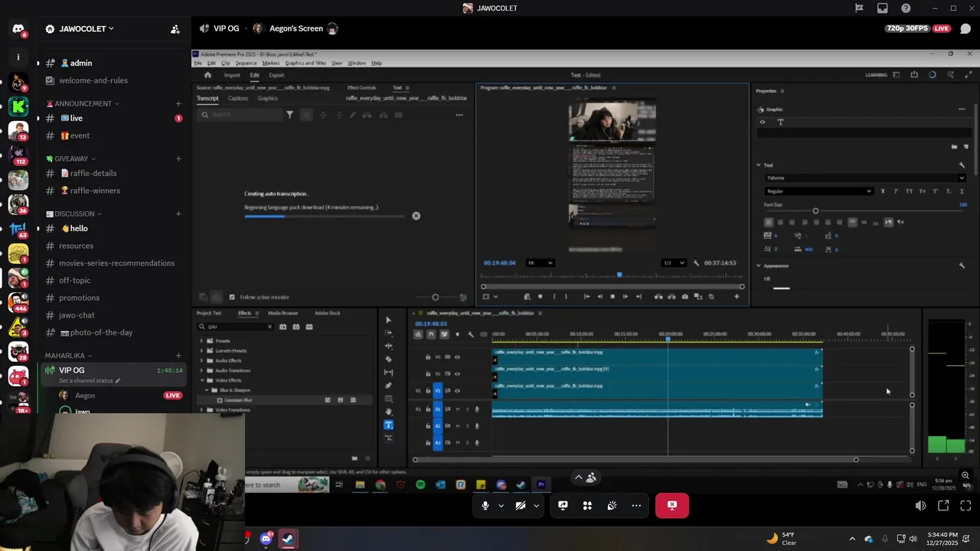Switch to the Media Browser tab
This screenshot has height=551, width=980.
click(283, 313)
